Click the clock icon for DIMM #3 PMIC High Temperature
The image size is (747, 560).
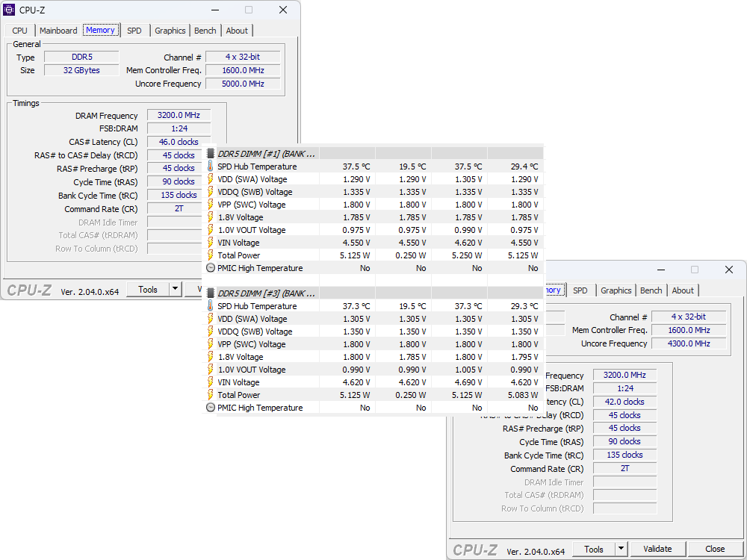coord(211,407)
